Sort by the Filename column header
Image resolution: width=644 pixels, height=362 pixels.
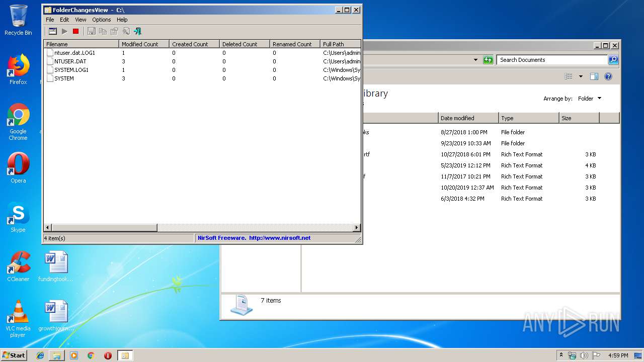click(81, 44)
